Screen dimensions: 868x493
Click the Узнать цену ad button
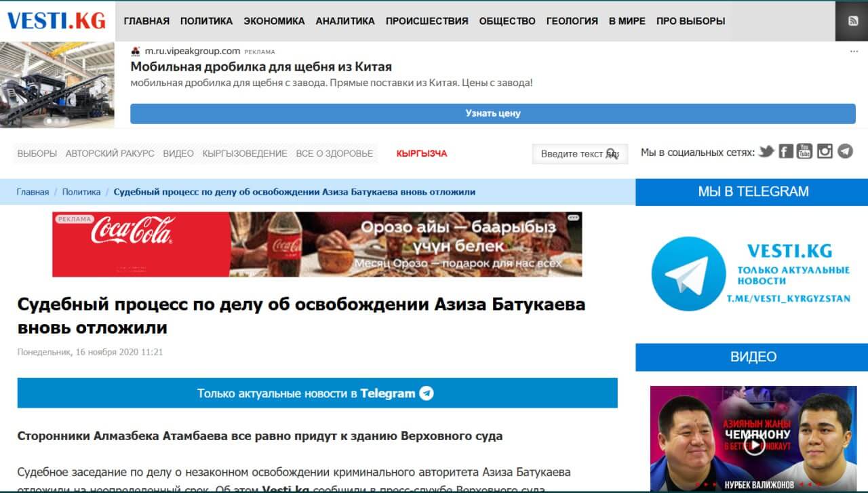[x=492, y=113]
